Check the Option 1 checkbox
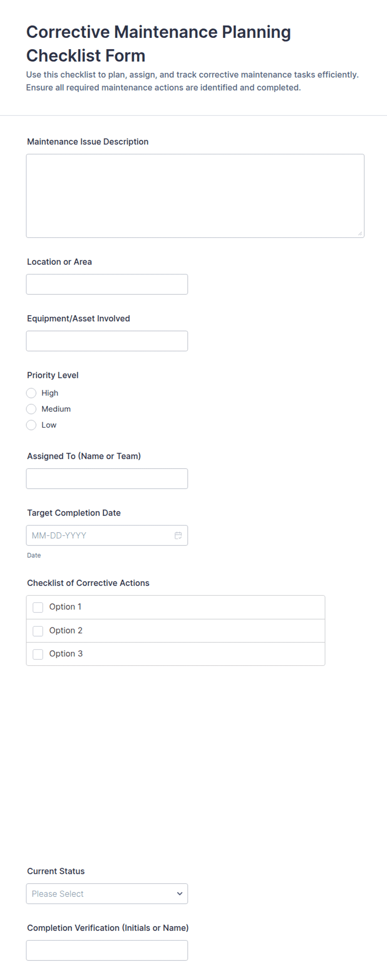The height and width of the screenshot is (980, 387). (38, 607)
